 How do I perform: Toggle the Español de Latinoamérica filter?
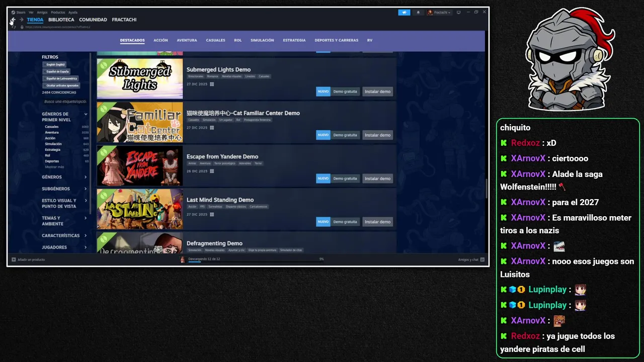point(61,78)
